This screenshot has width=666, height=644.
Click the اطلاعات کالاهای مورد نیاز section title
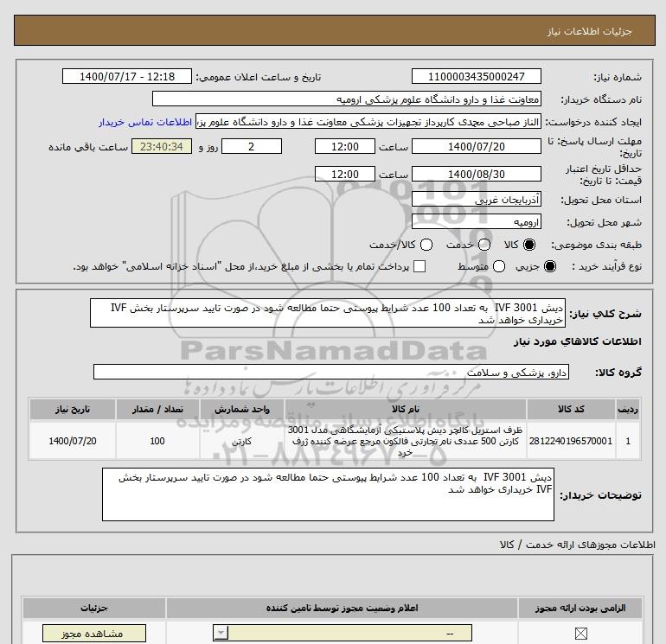click(578, 341)
